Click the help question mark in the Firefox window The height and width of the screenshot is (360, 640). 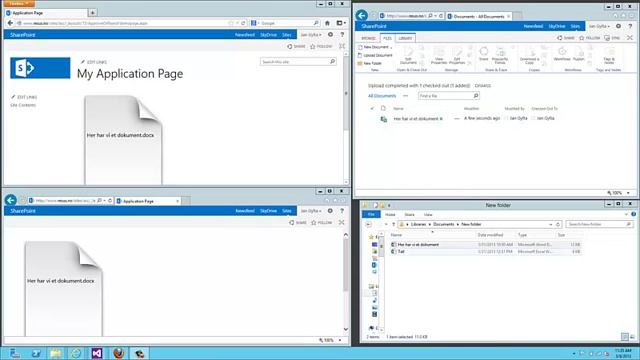coord(342,35)
